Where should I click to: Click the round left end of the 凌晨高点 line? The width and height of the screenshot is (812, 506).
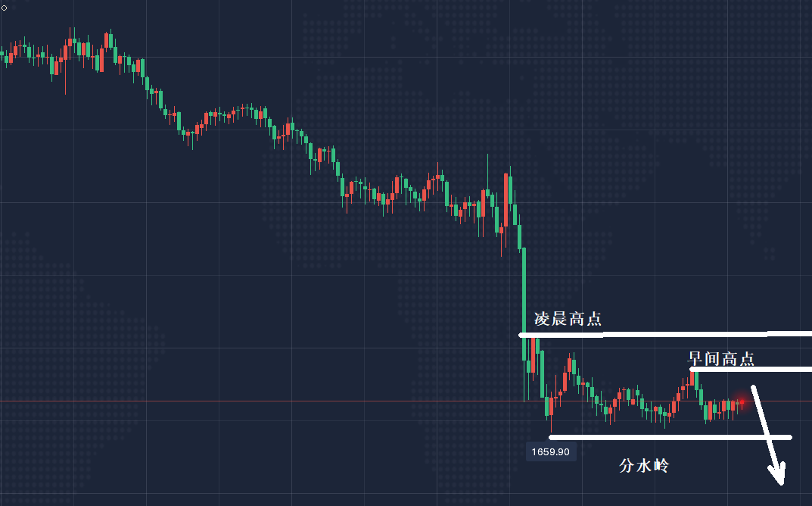point(521,335)
